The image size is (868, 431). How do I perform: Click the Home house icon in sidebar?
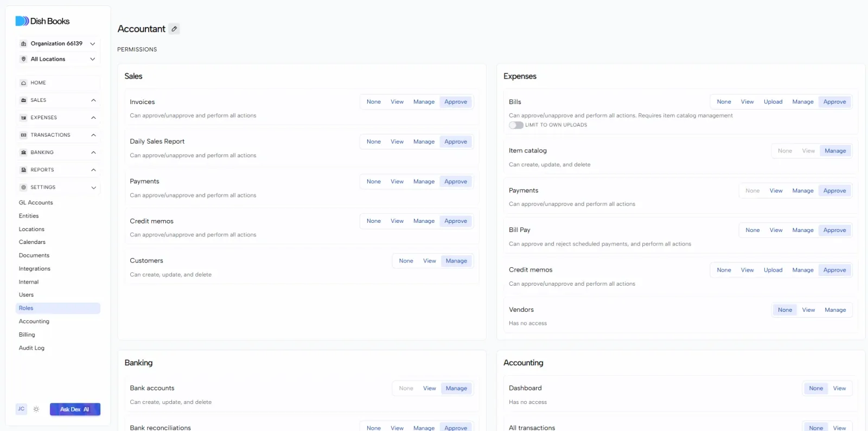(x=23, y=83)
